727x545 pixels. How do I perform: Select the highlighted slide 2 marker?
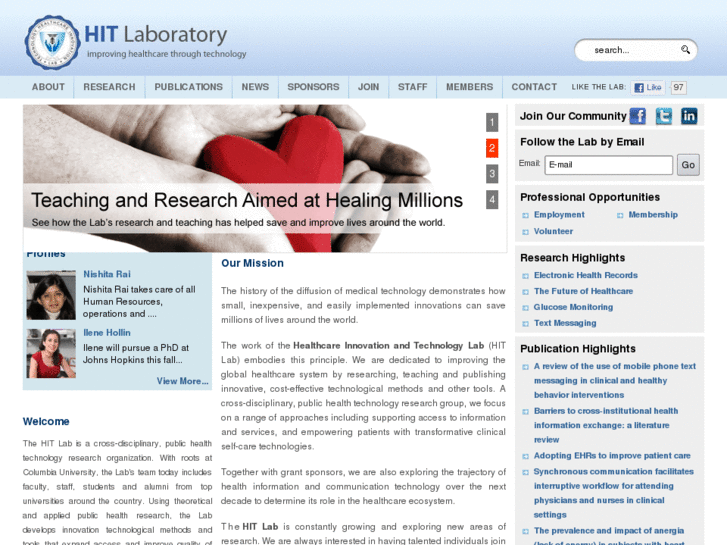[492, 148]
